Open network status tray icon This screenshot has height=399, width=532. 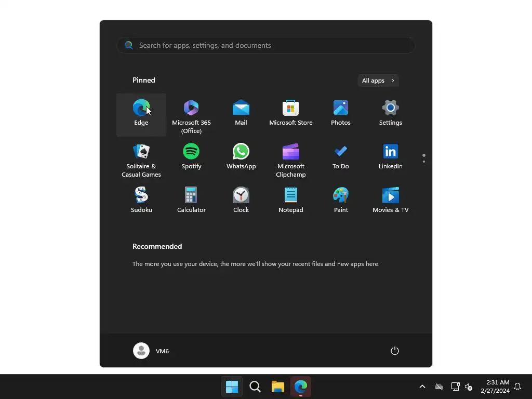coord(455,387)
